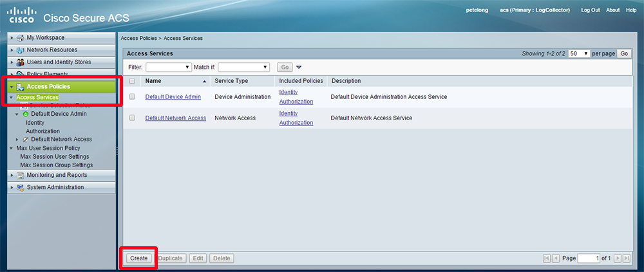Click the Delete button
644x272 pixels.
tap(222, 258)
